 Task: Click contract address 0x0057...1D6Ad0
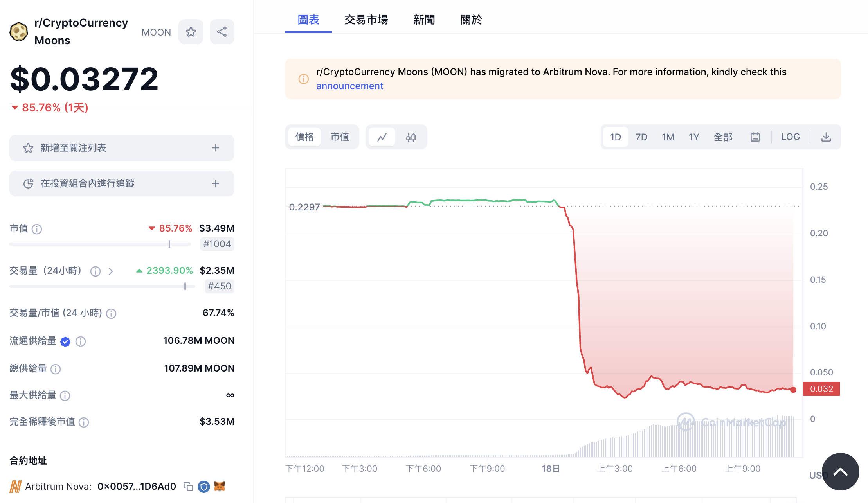(137, 487)
